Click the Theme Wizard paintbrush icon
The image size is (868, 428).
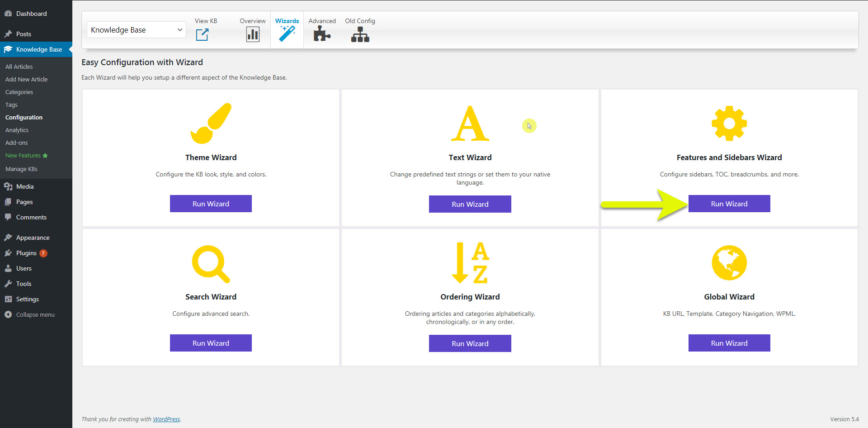point(211,123)
